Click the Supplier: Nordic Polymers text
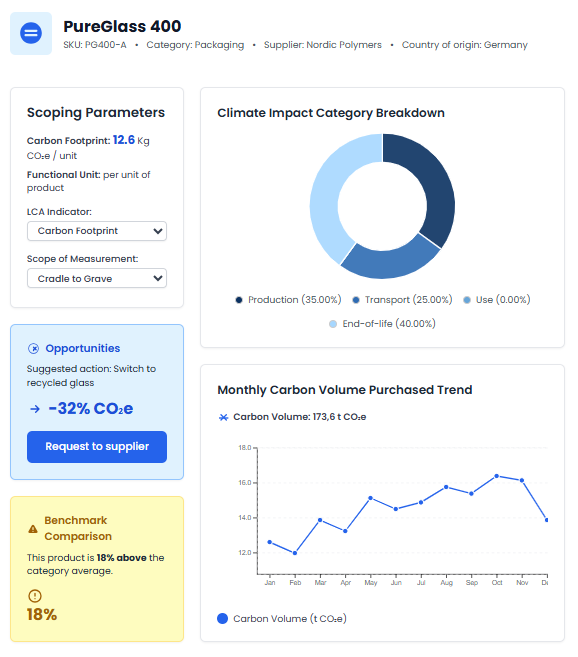Screen dimensions: 578x657 [x=323, y=45]
